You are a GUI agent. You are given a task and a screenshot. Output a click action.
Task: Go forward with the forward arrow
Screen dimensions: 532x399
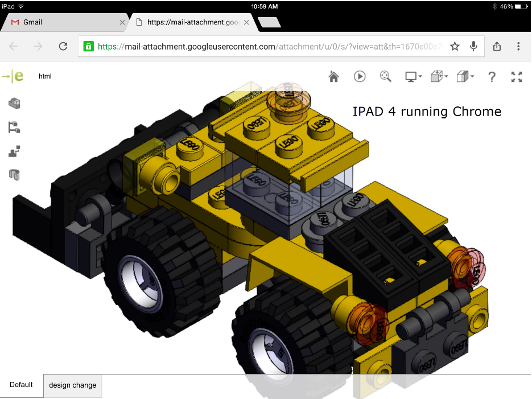click(38, 47)
